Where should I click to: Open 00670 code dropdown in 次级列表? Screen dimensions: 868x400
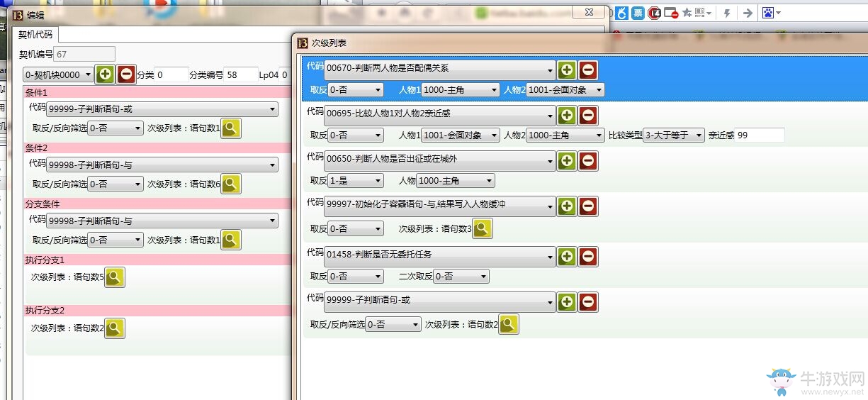point(439,70)
